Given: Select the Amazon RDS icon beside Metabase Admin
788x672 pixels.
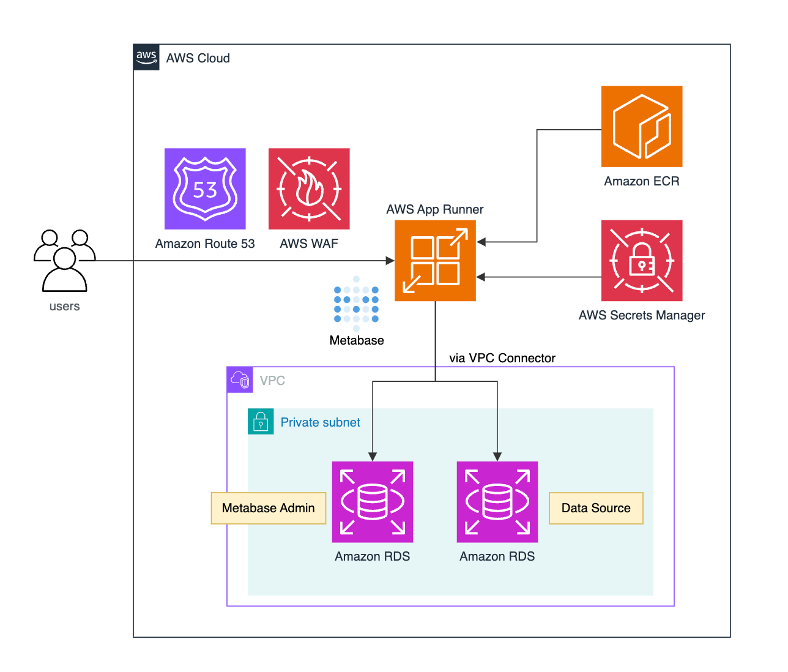Looking at the screenshot, I should [373, 502].
